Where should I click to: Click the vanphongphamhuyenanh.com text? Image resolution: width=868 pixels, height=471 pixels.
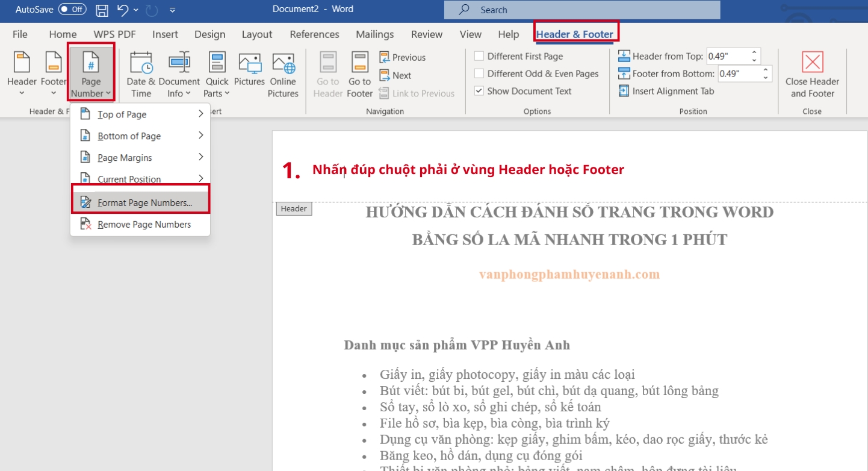[x=569, y=275]
